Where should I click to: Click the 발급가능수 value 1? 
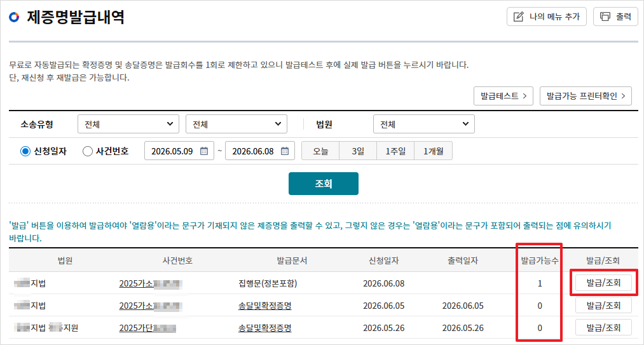pos(540,283)
